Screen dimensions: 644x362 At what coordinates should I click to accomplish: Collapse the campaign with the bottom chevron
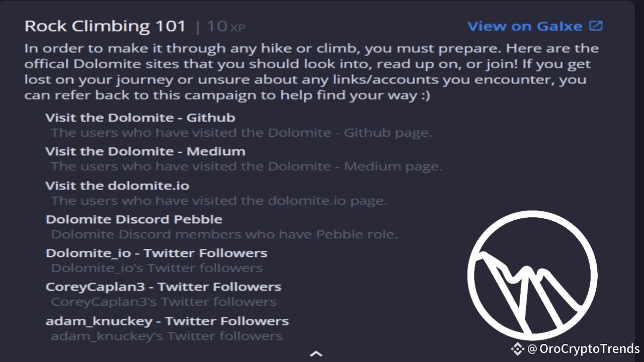click(316, 353)
